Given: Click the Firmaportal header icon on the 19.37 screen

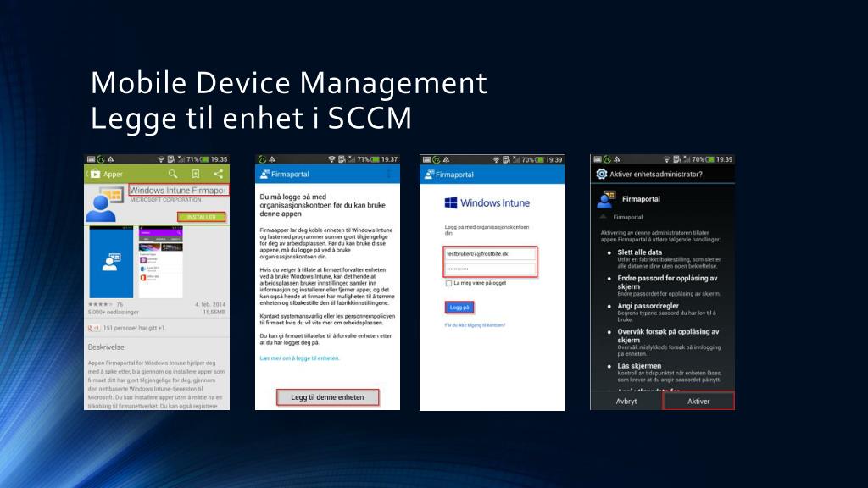Looking at the screenshot, I should [x=264, y=174].
